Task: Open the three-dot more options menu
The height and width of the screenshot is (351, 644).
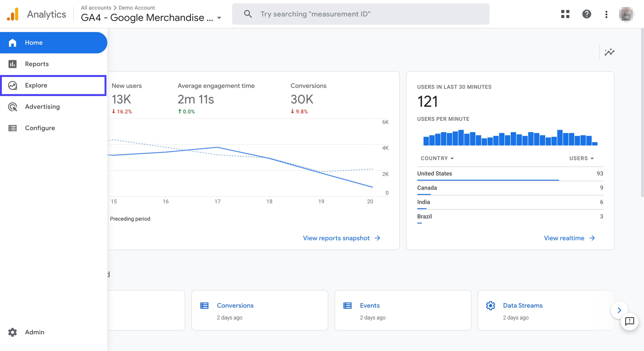Action: pos(606,14)
